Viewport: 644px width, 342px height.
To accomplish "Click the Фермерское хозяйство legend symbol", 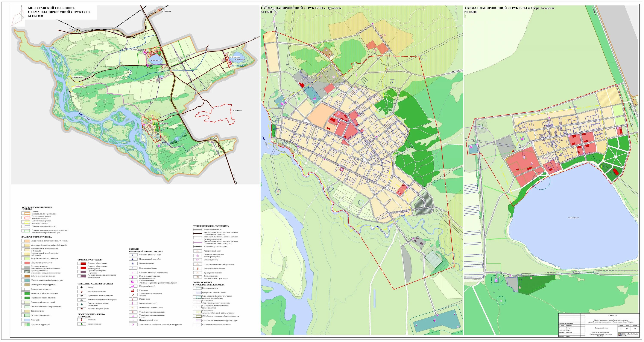I will [82, 292].
